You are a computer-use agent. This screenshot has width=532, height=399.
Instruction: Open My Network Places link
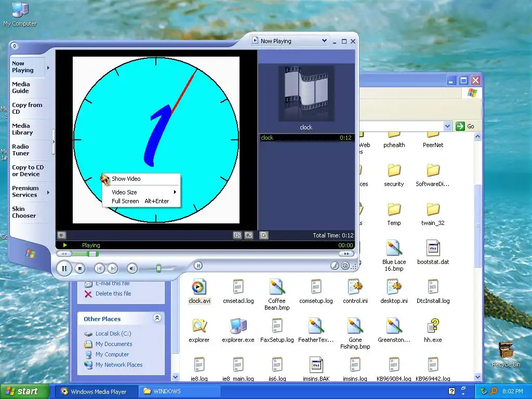coord(119,365)
